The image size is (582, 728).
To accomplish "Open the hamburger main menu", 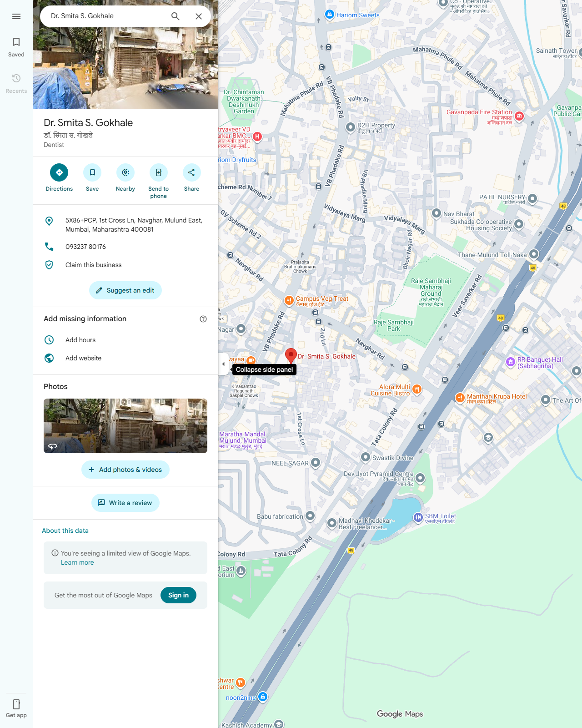I will coord(16,16).
